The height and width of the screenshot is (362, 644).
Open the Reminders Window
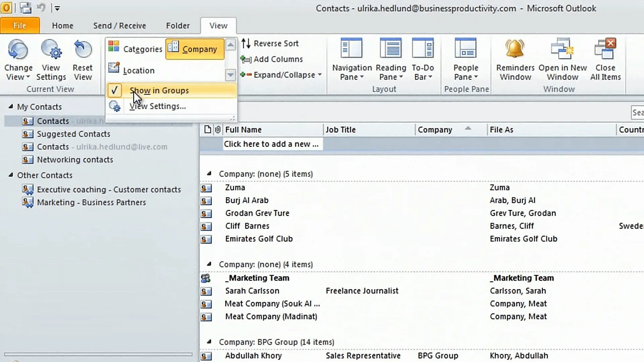pyautogui.click(x=515, y=60)
